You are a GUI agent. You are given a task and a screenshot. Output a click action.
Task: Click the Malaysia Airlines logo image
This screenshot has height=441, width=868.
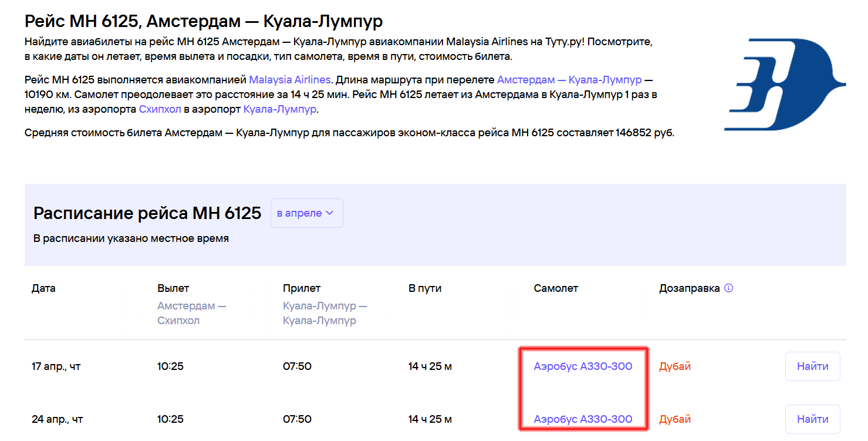[785, 84]
